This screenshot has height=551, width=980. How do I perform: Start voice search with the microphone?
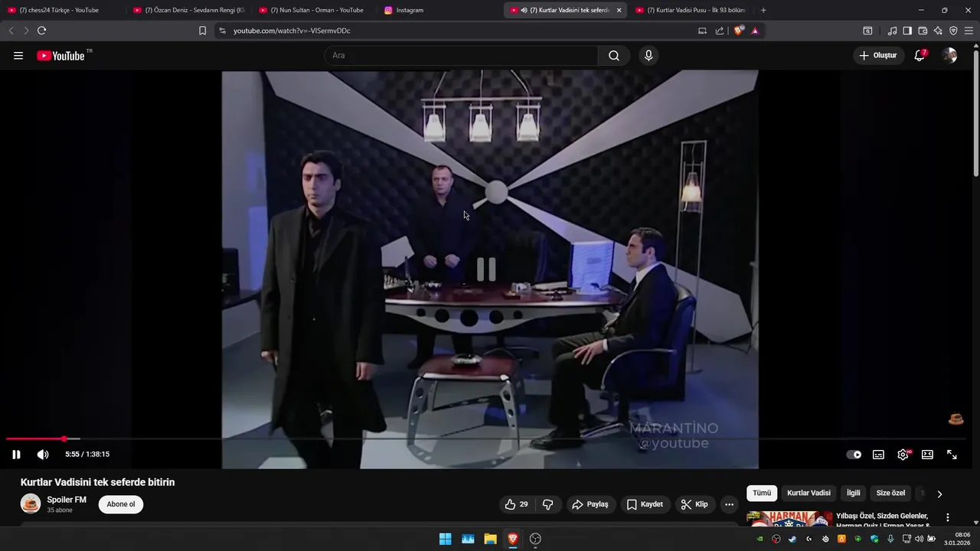click(648, 56)
